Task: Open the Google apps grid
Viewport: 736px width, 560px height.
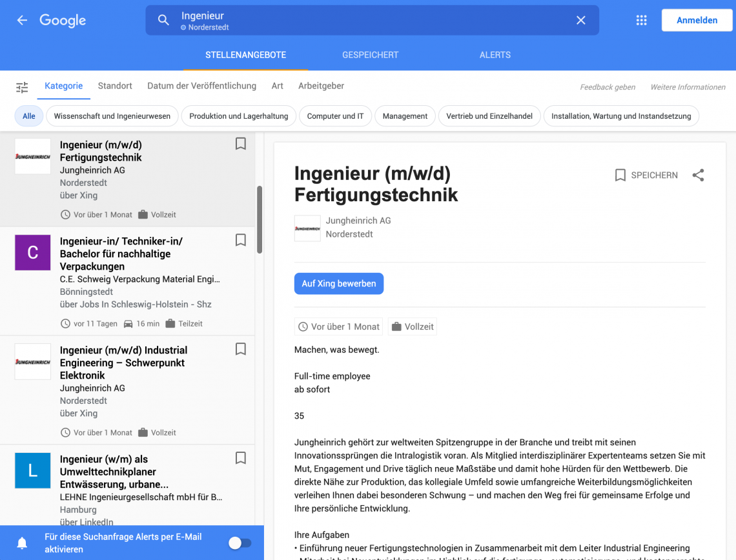Action: [x=641, y=20]
